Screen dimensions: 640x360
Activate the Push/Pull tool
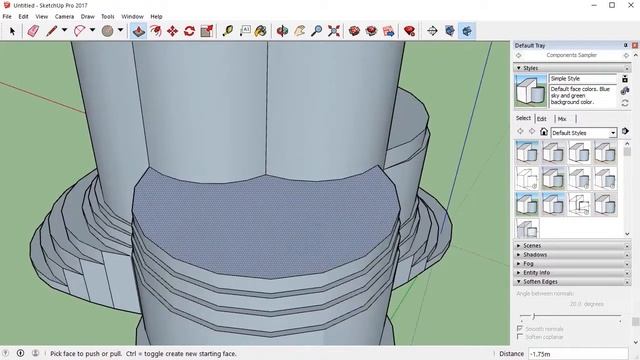(138, 31)
